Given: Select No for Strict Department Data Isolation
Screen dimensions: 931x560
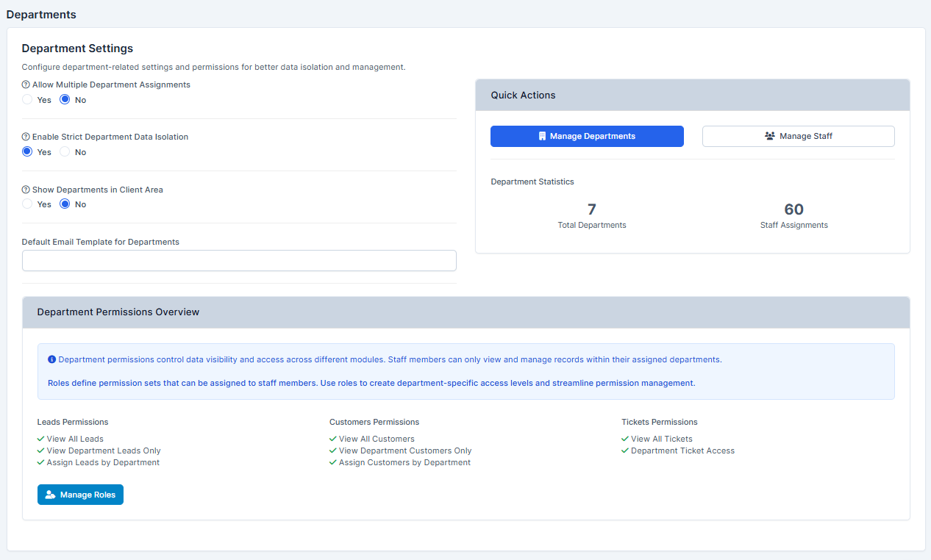Looking at the screenshot, I should [65, 152].
